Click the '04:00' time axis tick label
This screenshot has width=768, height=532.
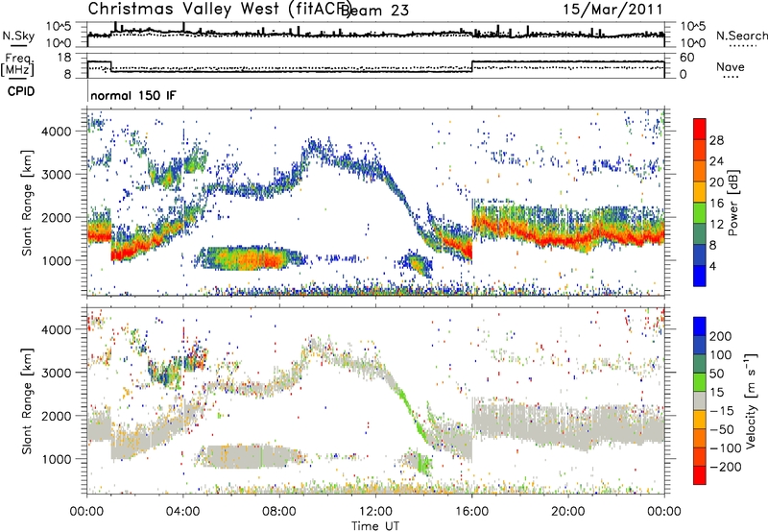click(x=183, y=512)
